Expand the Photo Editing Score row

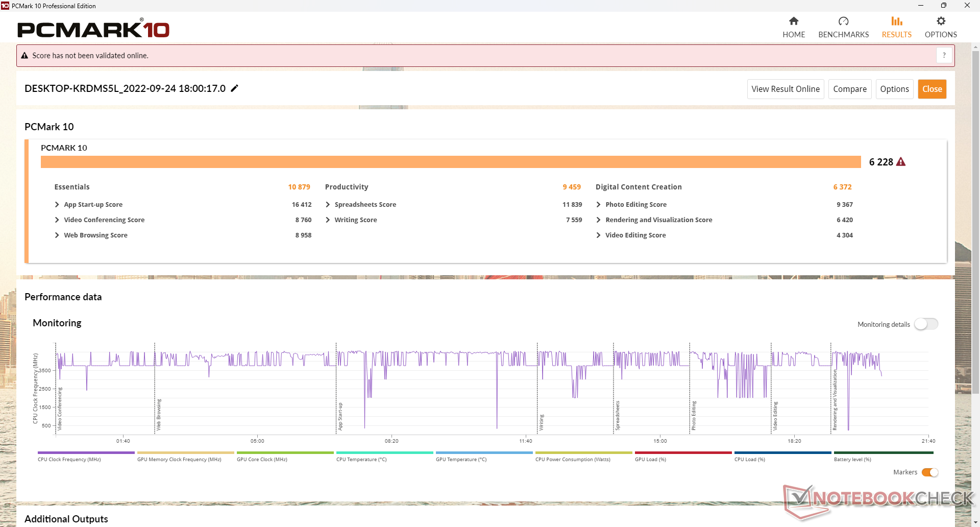point(598,205)
